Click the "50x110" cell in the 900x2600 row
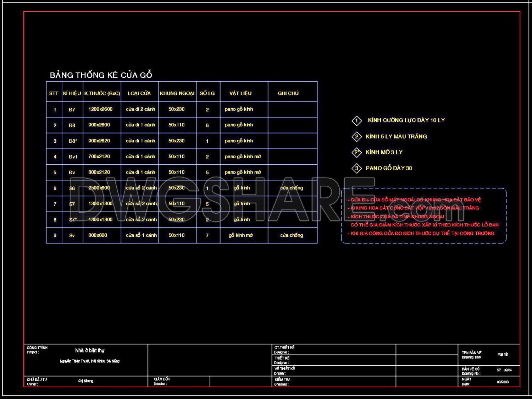 177,125
